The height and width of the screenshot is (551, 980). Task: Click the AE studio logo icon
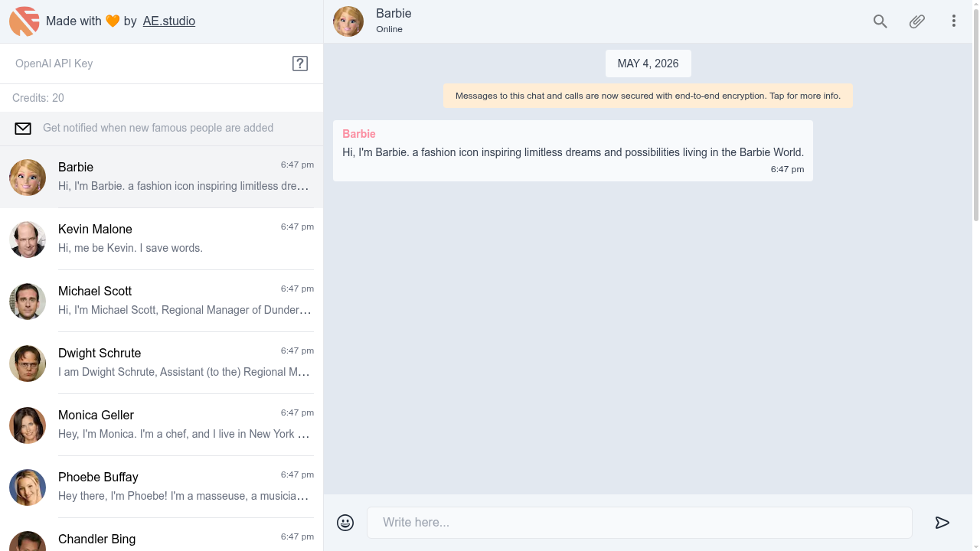(x=24, y=21)
